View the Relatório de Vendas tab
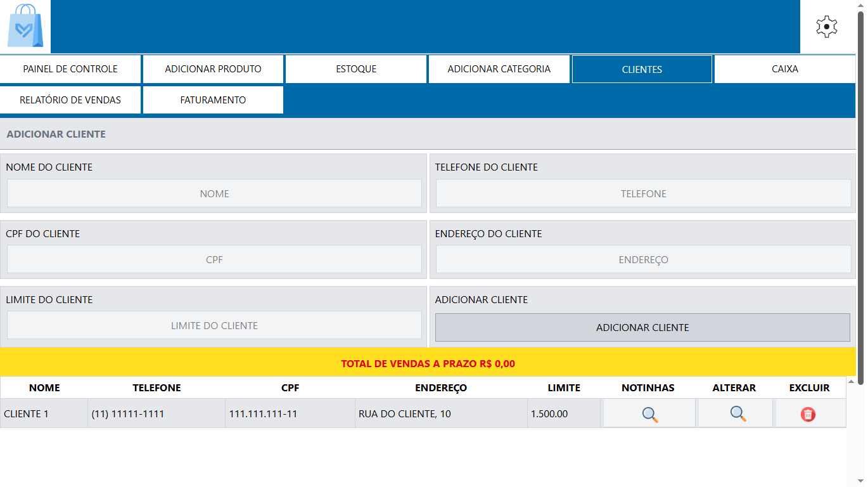This screenshot has height=487, width=868. 70,100
